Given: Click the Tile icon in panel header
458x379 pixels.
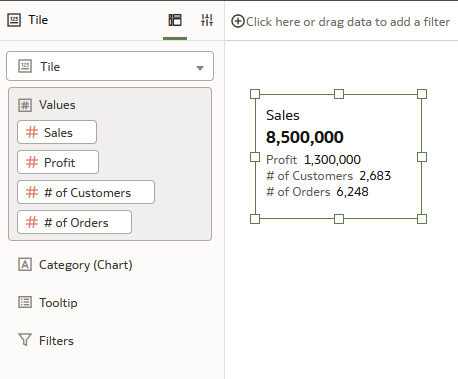Looking at the screenshot, I should coord(14,20).
